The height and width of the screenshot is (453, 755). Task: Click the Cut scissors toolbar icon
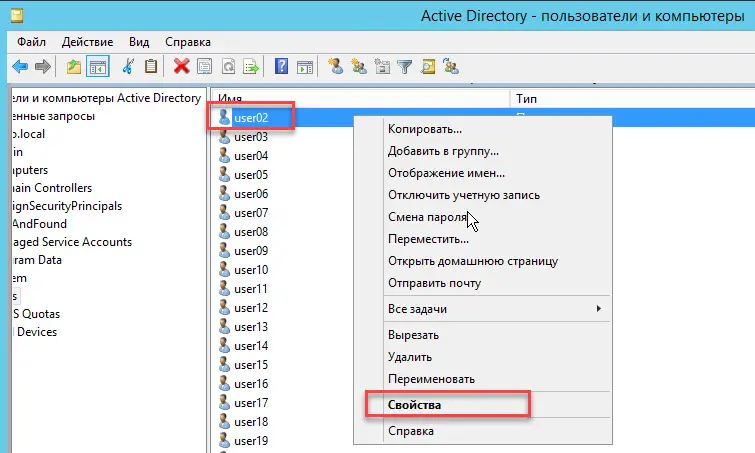(x=128, y=66)
